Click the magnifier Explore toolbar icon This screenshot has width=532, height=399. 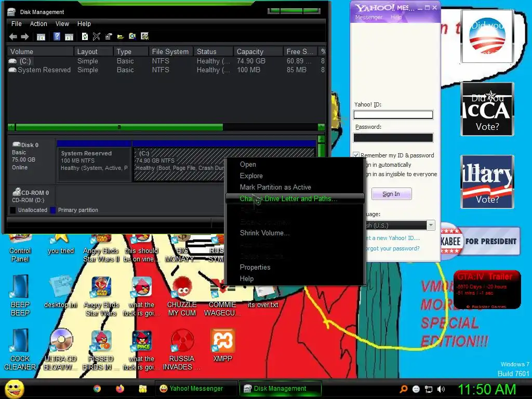(132, 36)
